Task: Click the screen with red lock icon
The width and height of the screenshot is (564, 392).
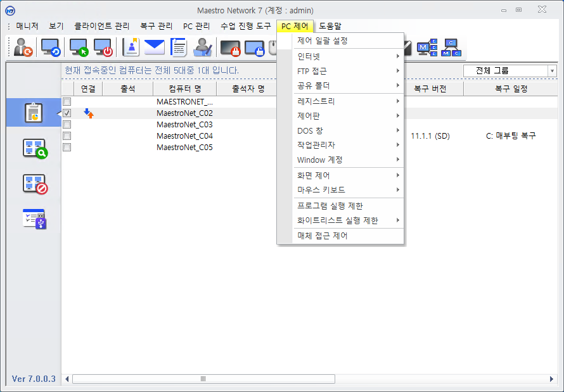Action: click(230, 47)
